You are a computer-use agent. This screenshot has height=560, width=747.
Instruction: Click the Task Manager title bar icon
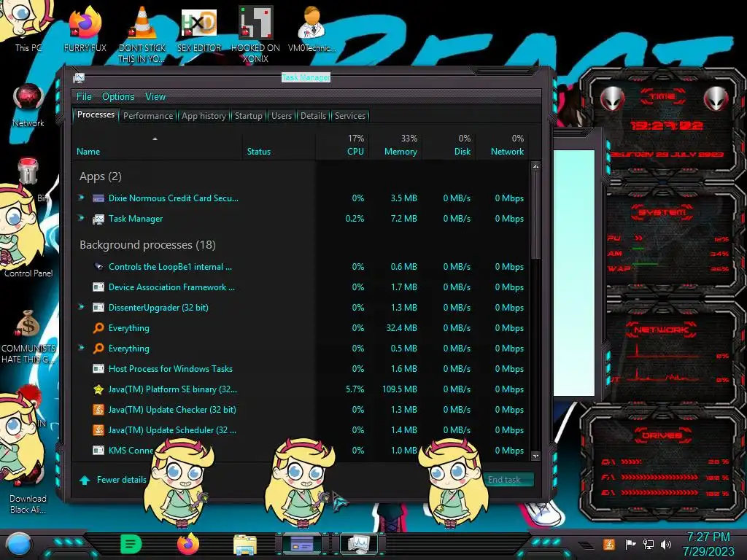point(79,77)
